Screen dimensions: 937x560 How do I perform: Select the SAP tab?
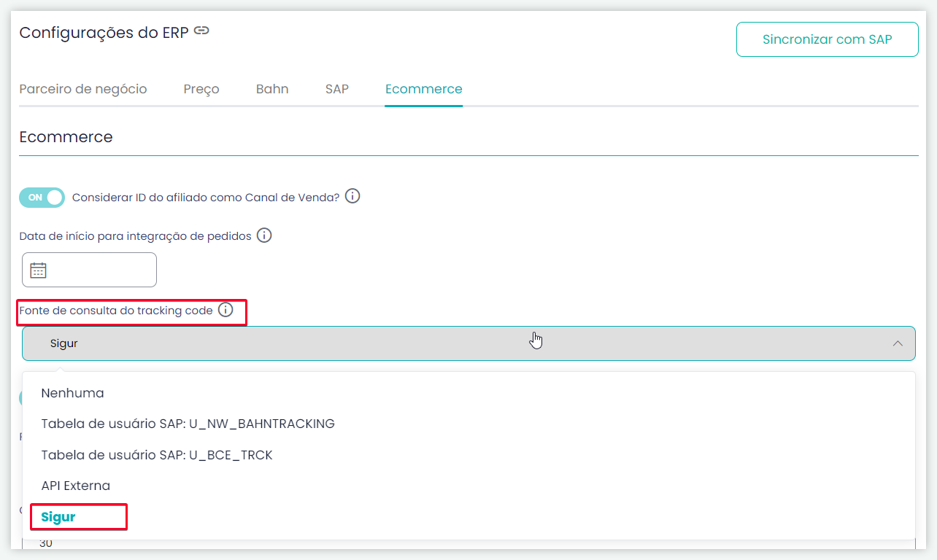[337, 89]
